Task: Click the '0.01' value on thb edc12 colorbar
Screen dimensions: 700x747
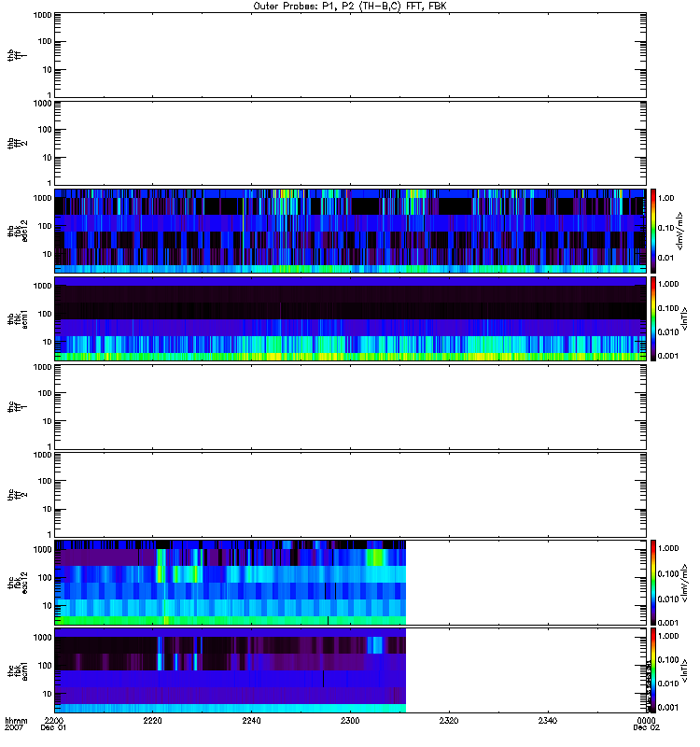Action: click(x=665, y=258)
